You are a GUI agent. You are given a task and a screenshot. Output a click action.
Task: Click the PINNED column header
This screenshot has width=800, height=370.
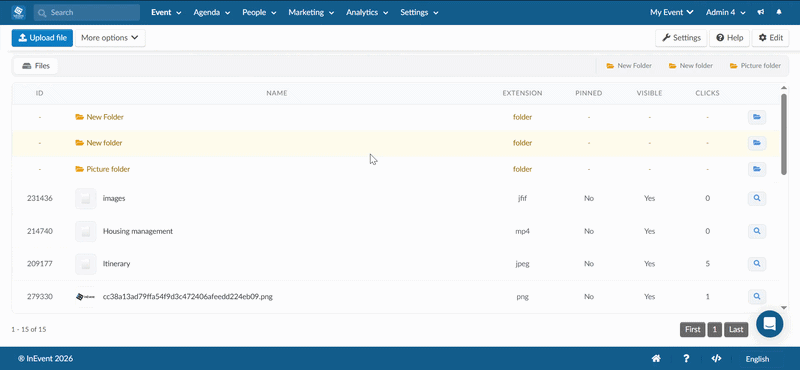(x=589, y=93)
